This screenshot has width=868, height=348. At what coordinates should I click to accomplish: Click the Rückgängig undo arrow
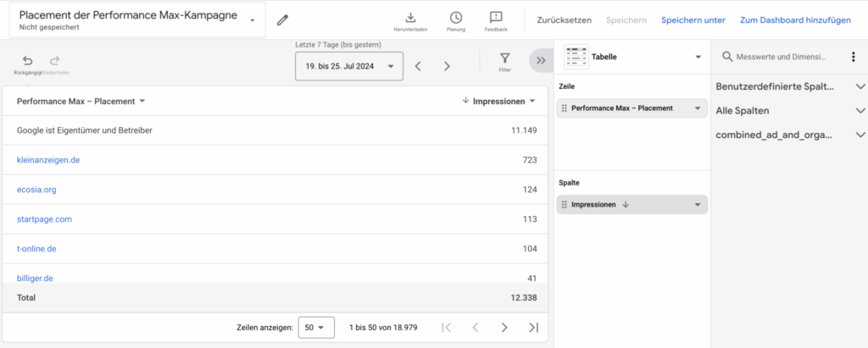[28, 60]
